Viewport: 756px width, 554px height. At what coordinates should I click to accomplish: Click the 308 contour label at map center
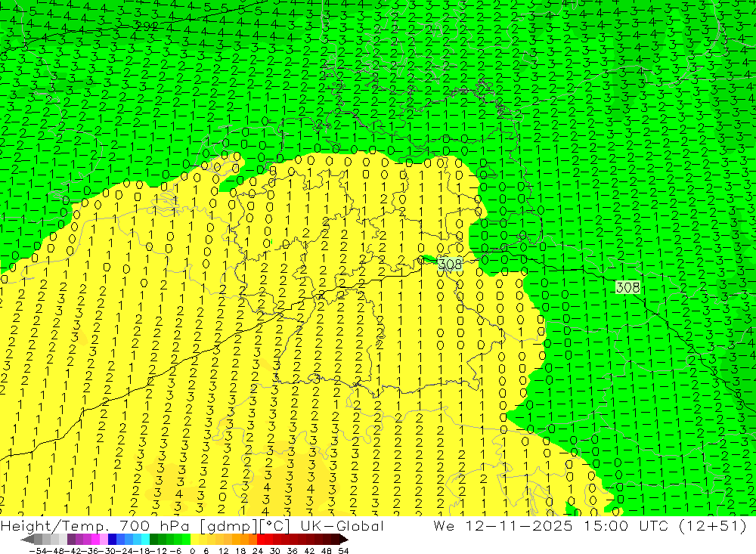(451, 264)
